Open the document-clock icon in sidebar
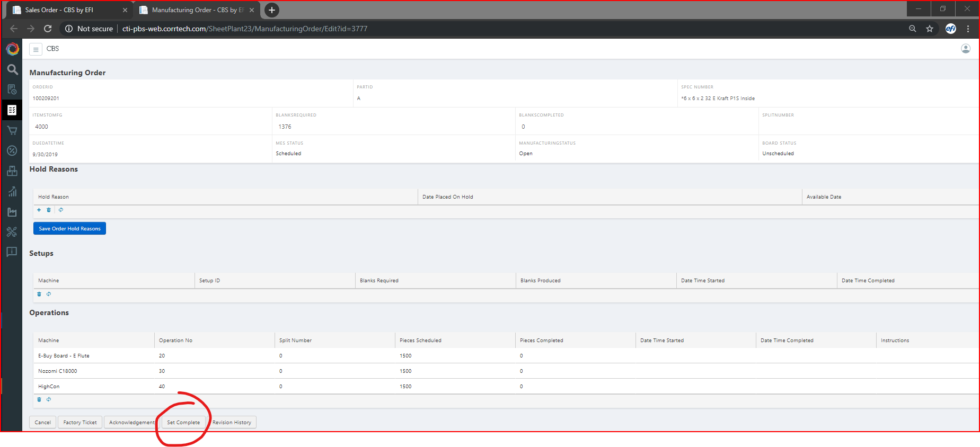The width and height of the screenshot is (980, 447). [x=12, y=90]
